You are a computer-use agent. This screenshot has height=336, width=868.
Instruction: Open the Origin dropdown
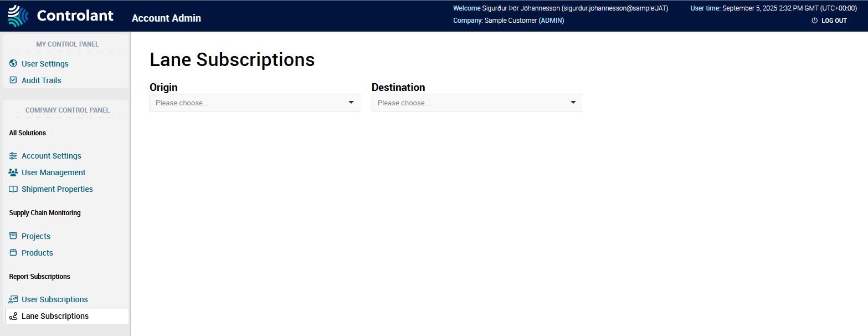pos(255,103)
